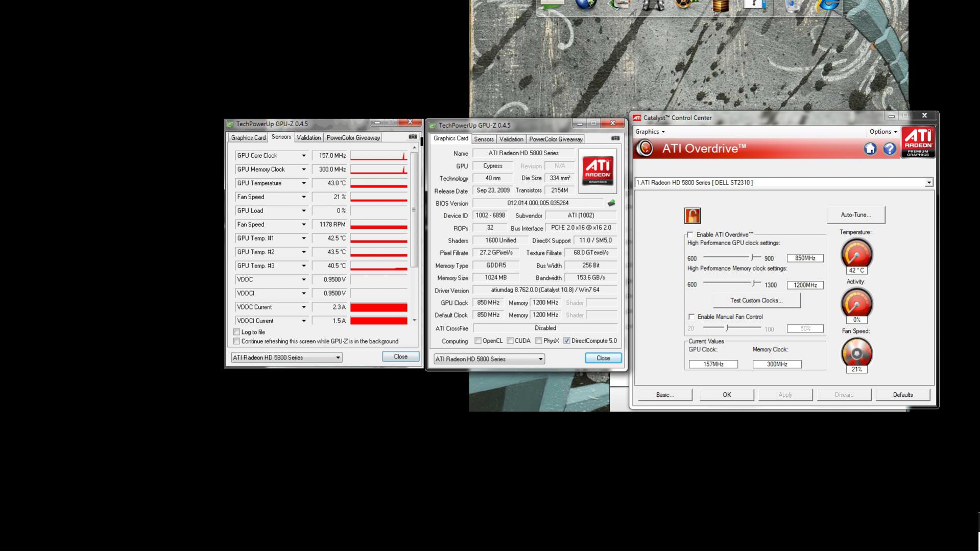Toggle Log to file checkbox

[x=236, y=332]
